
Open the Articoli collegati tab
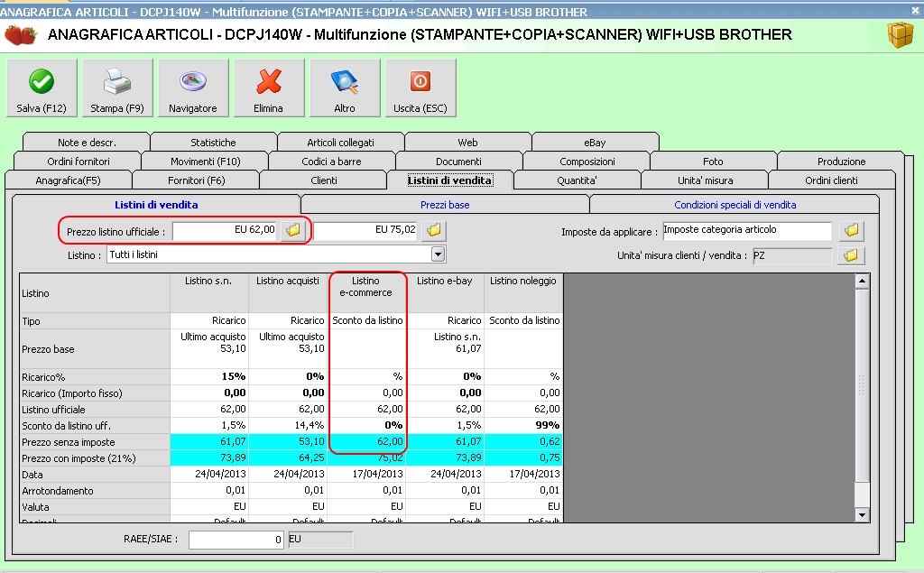click(340, 142)
